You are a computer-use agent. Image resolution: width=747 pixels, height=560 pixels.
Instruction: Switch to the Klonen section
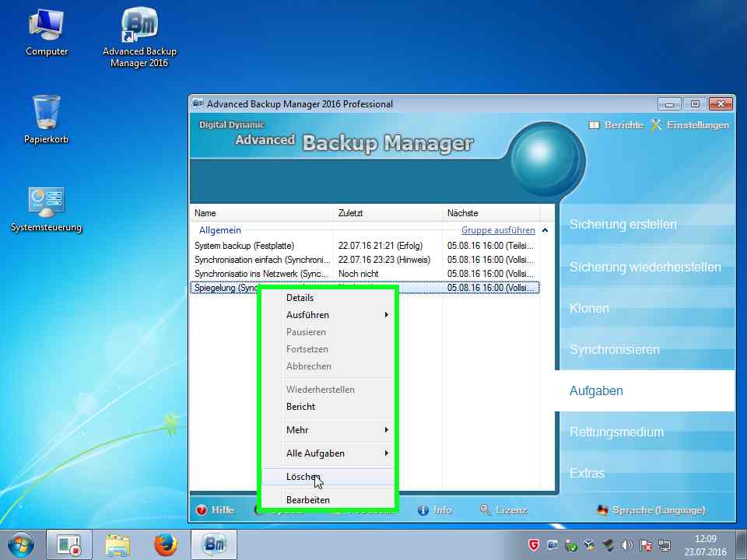647,308
